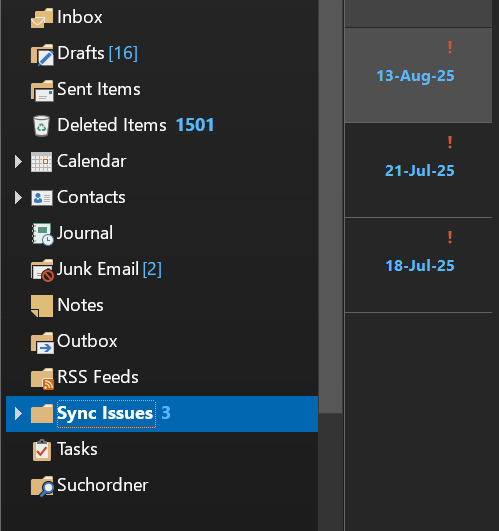This screenshot has width=499, height=531.
Task: Click the Outbox arrow folder icon
Action: pos(42,343)
